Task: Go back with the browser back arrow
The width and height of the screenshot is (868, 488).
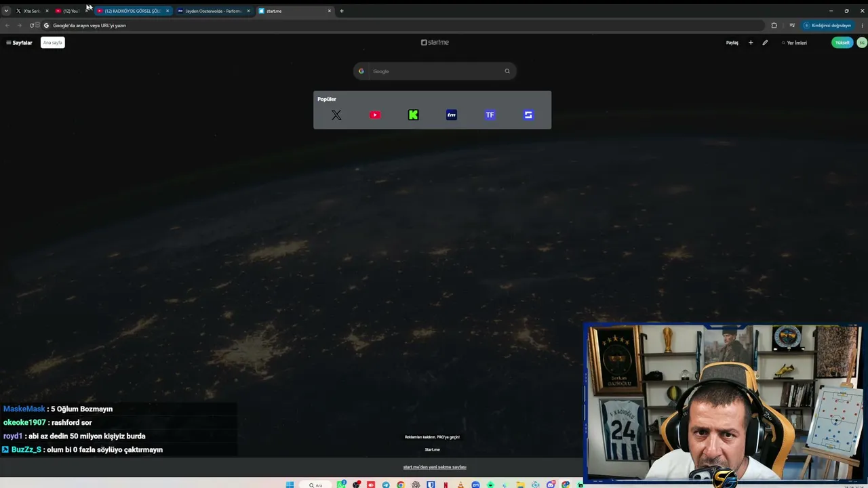Action: coord(7,26)
